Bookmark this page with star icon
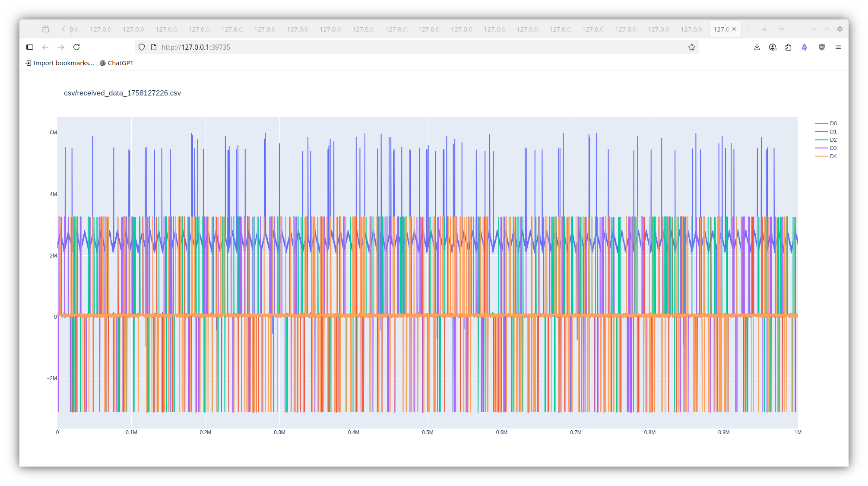 click(692, 47)
